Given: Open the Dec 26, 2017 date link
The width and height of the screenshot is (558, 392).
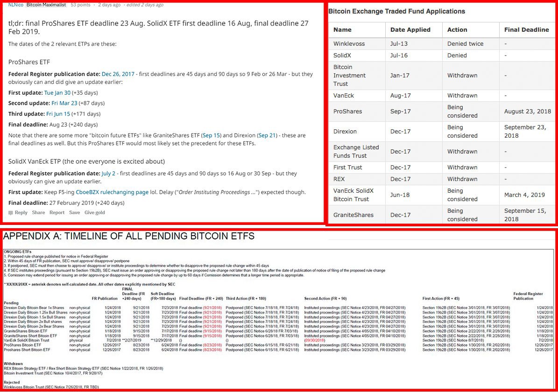Looking at the screenshot, I should [x=118, y=74].
